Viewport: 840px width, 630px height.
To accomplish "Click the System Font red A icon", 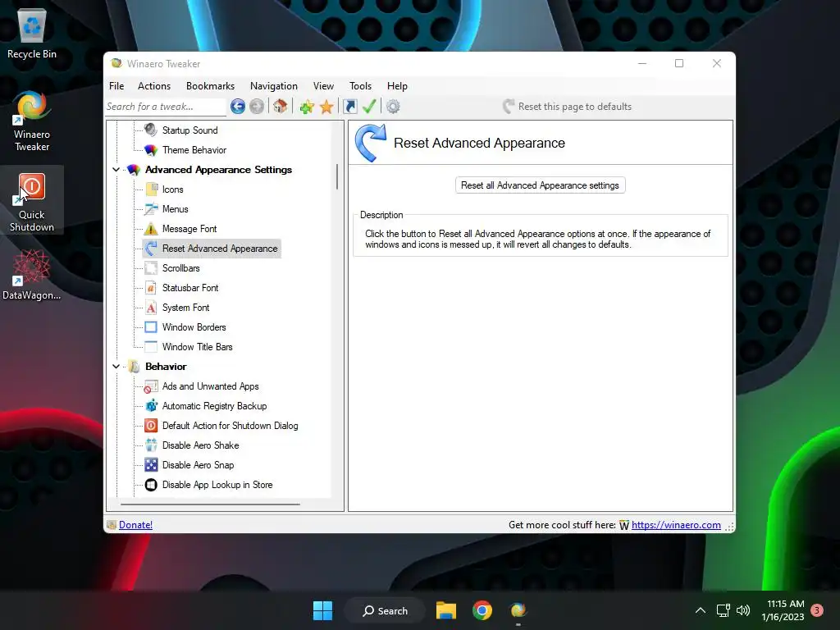I will pos(151,308).
